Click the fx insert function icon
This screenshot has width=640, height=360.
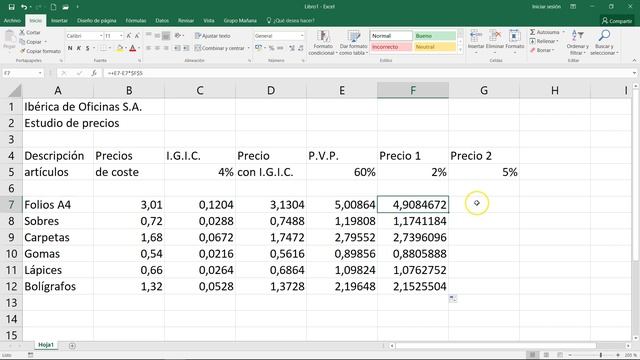(x=94, y=73)
